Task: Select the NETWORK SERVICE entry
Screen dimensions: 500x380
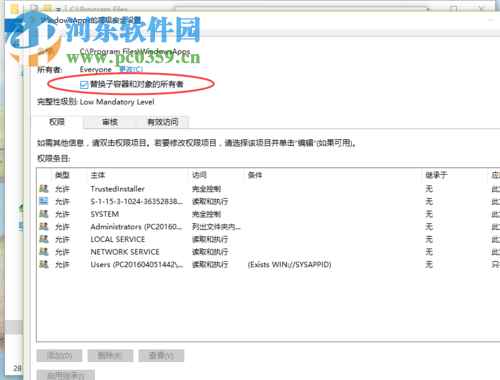Action: tap(268, 252)
